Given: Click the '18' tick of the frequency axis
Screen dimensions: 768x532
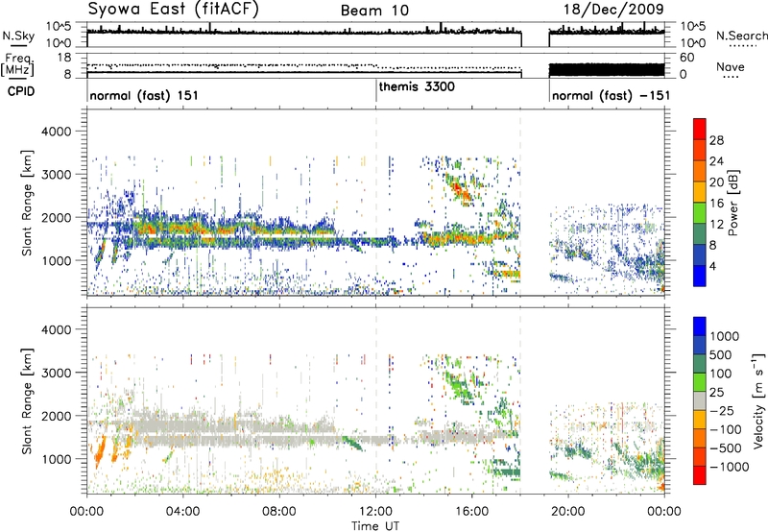Looking at the screenshot, I should 64,58.
